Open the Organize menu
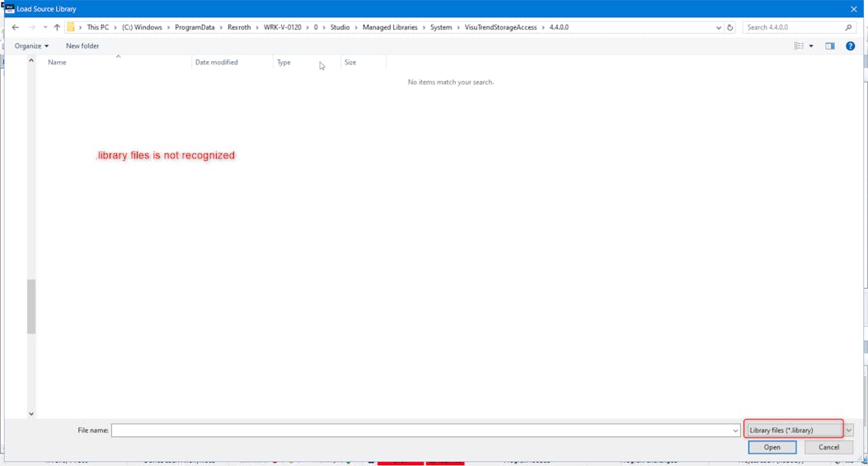This screenshot has height=466, width=868. (31, 46)
